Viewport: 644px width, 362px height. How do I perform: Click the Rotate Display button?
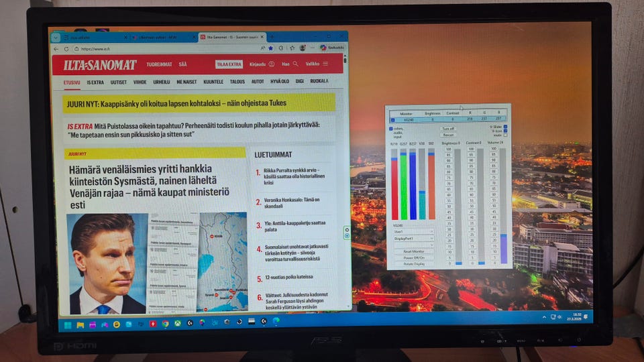pos(414,264)
